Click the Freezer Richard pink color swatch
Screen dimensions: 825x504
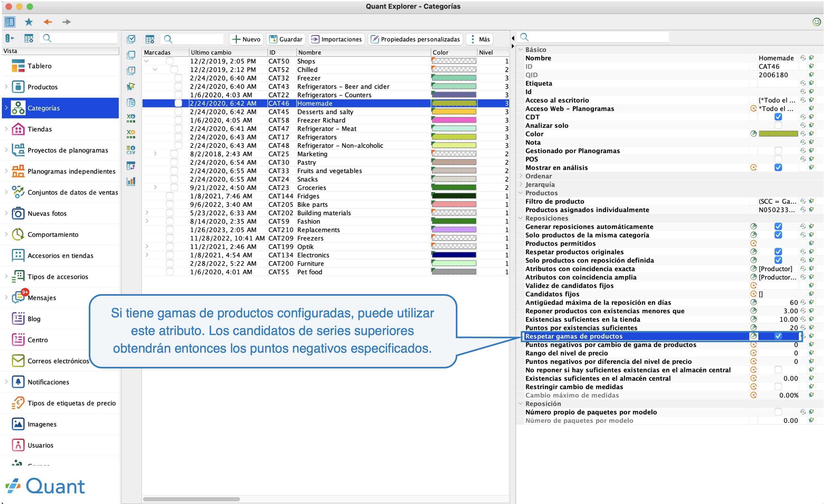coord(454,120)
